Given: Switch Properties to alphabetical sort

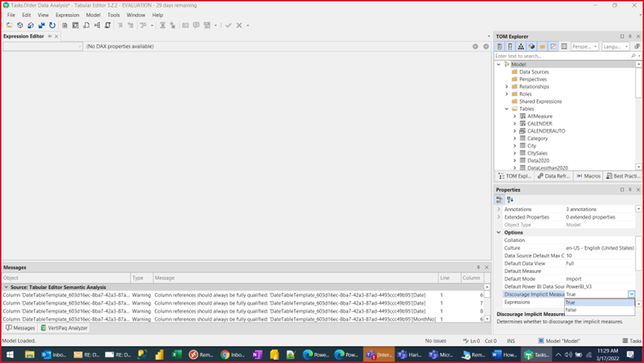Looking at the screenshot, I should pyautogui.click(x=510, y=200).
